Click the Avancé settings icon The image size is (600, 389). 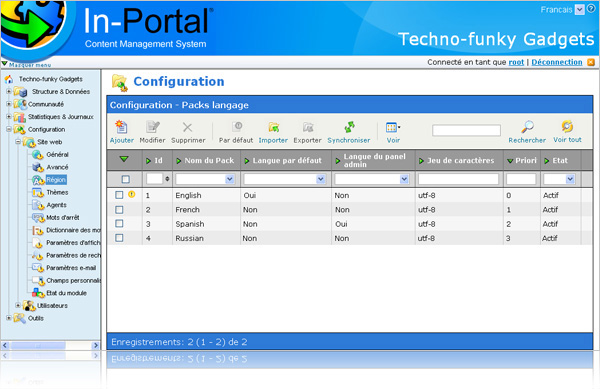38,167
